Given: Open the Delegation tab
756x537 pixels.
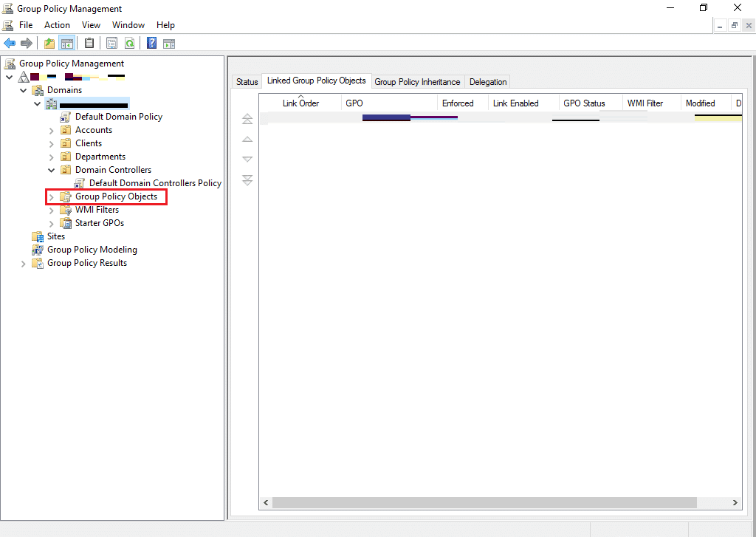Looking at the screenshot, I should 488,82.
